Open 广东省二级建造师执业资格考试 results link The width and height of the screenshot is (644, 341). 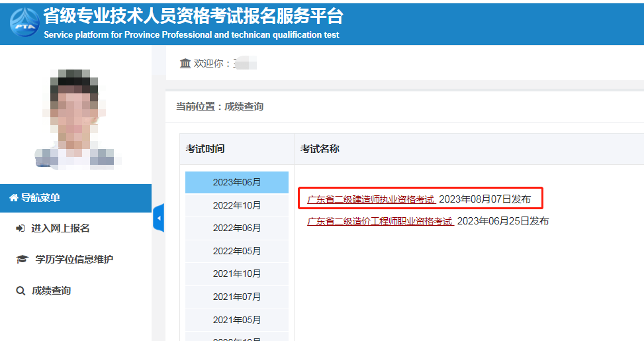point(371,199)
